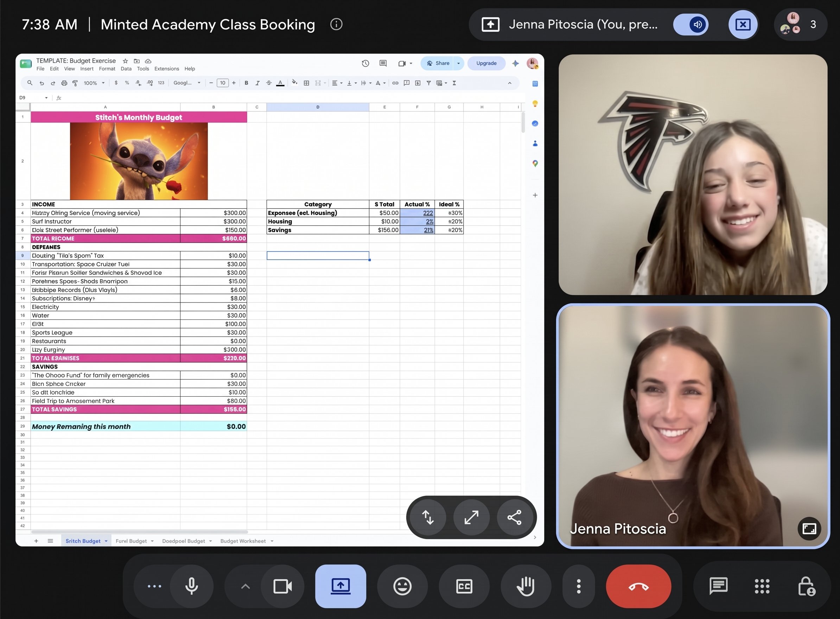Show the participants list with count 3
This screenshot has width=840, height=619.
(800, 25)
